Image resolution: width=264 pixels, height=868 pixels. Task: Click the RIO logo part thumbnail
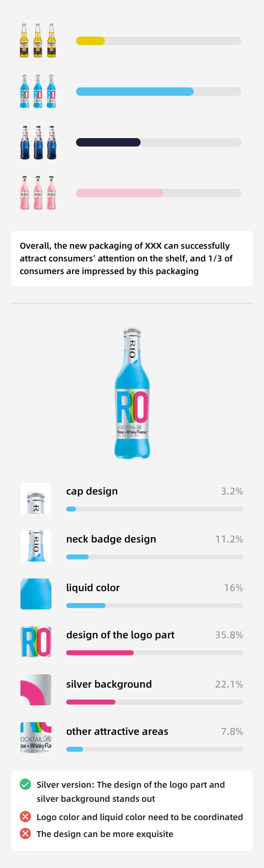(36, 641)
